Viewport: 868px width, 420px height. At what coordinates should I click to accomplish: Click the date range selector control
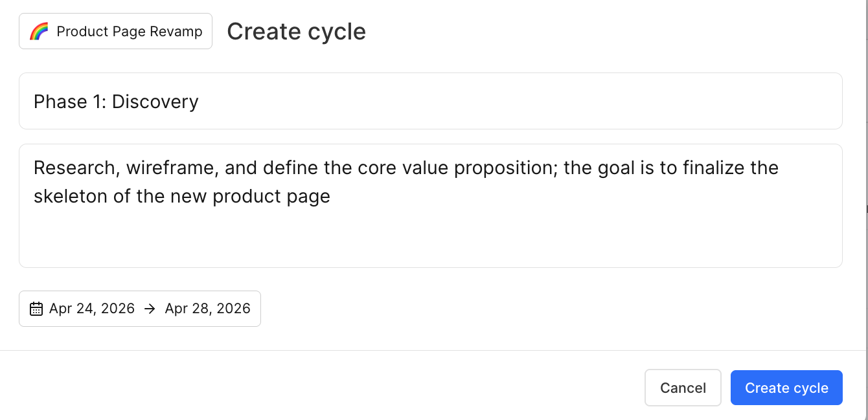tap(140, 309)
